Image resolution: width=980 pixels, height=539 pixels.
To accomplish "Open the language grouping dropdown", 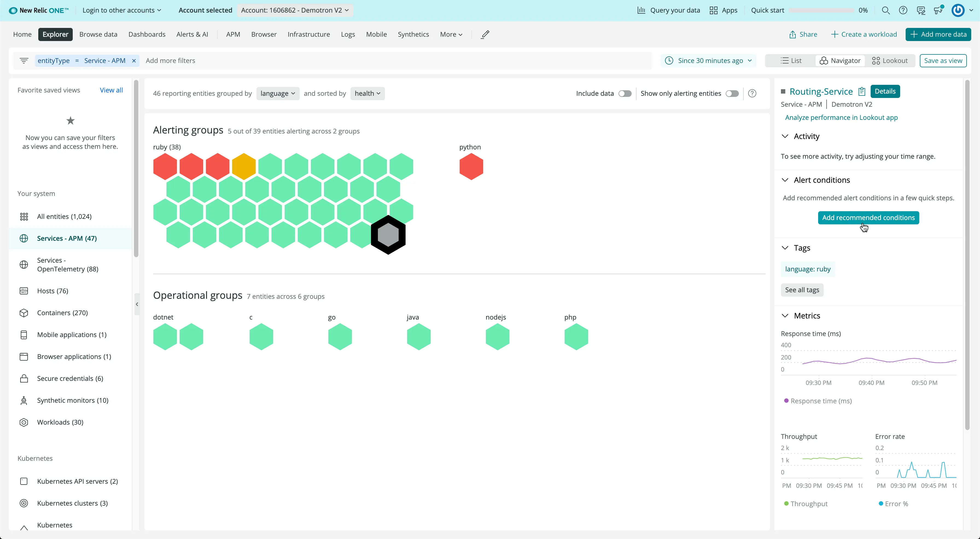I will click(x=278, y=93).
